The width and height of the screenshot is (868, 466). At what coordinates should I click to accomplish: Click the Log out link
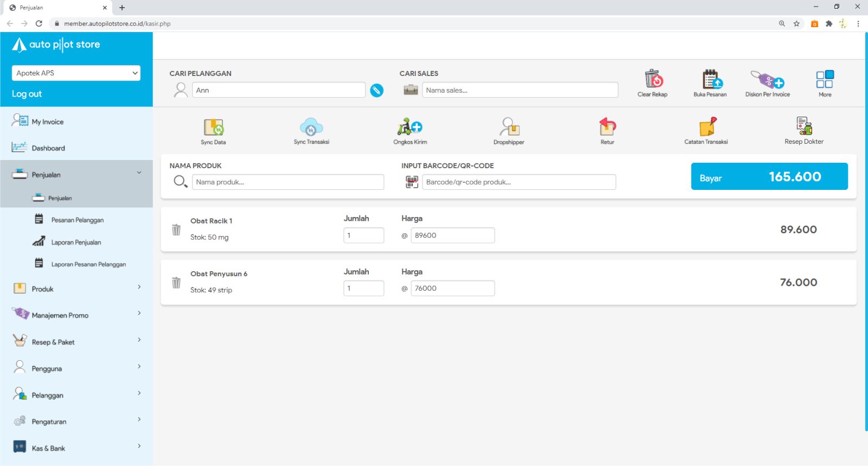27,94
